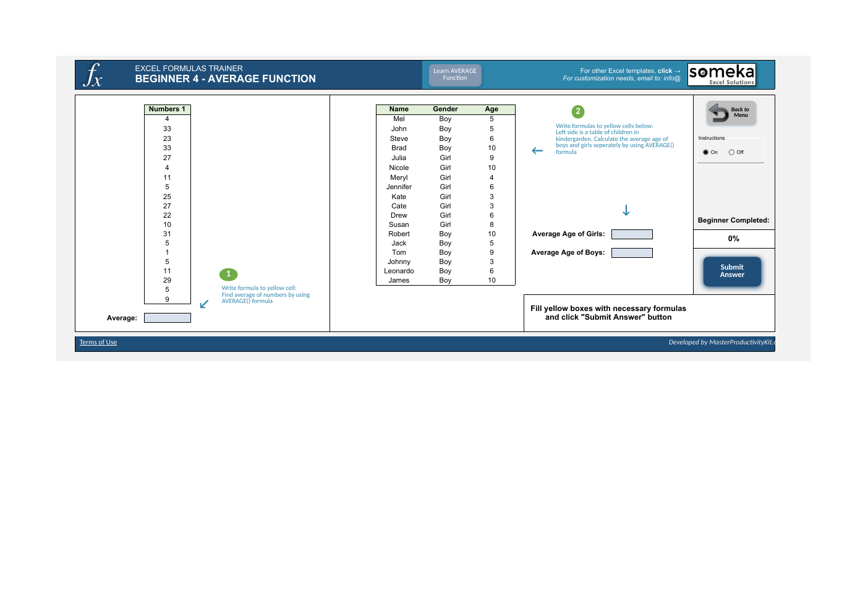
Task: Click the 'Beginner Completed:' label
Action: [733, 221]
